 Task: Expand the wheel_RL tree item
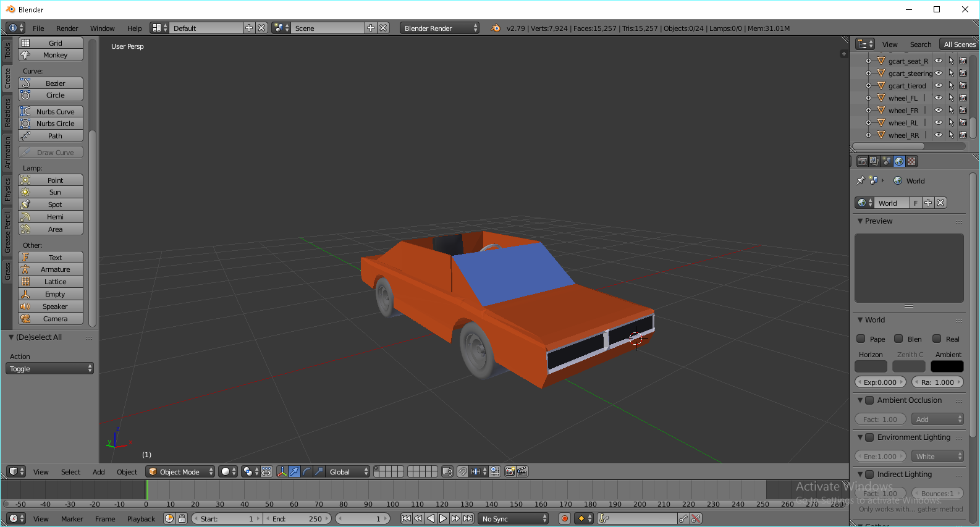pos(868,123)
